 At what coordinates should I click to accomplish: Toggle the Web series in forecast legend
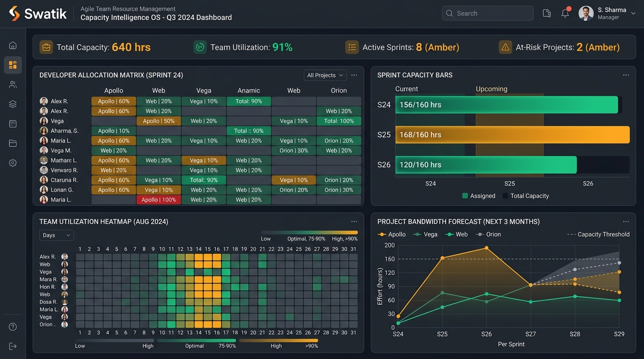coord(456,234)
